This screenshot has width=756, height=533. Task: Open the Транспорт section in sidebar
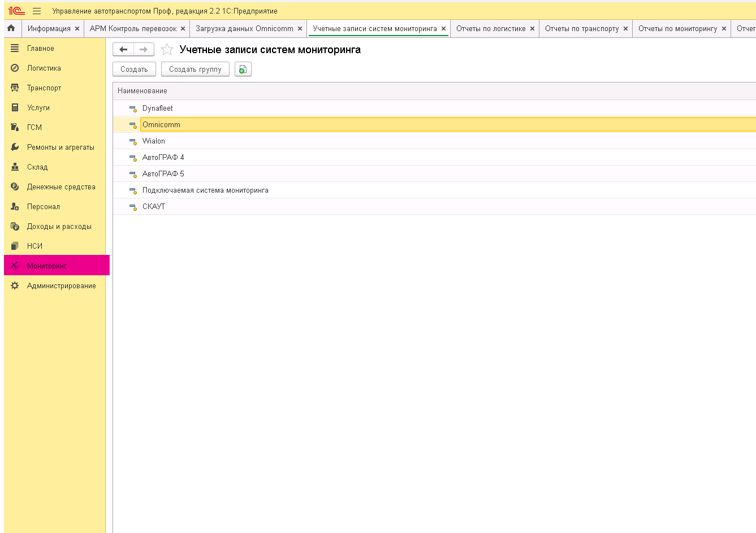44,88
